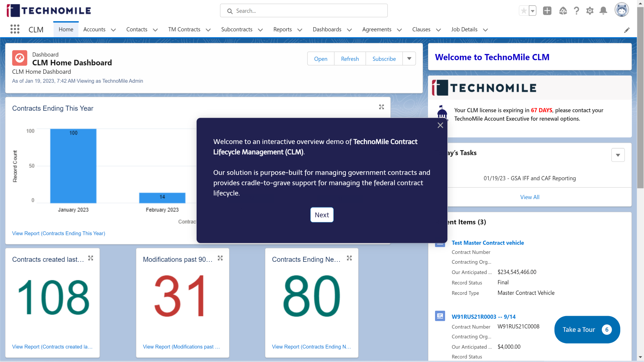Viewport: 644px width, 362px height.
Task: Click Next in the welcome demo
Action: [x=322, y=215]
